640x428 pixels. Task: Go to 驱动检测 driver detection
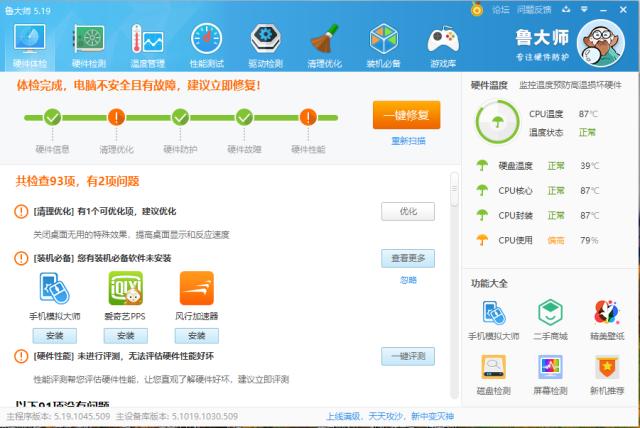pyautogui.click(x=265, y=45)
